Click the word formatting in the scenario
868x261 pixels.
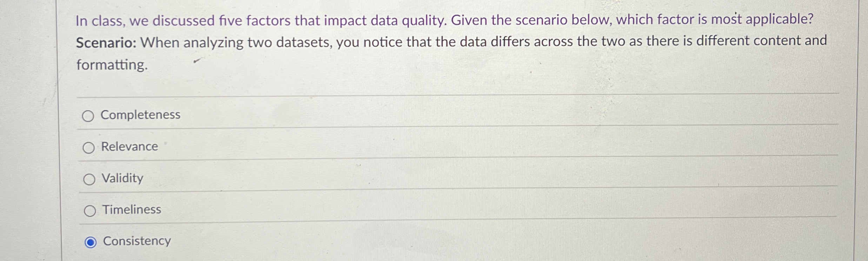coord(112,65)
